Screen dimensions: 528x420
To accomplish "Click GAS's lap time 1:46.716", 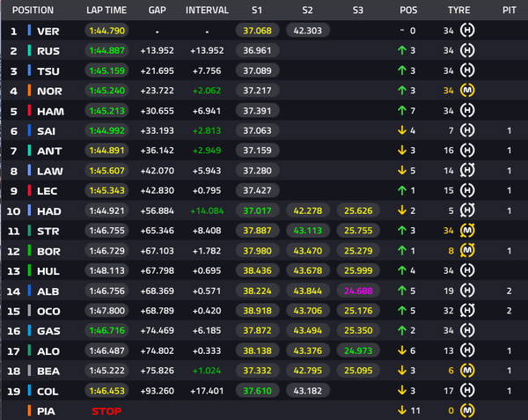I will 106,331.
